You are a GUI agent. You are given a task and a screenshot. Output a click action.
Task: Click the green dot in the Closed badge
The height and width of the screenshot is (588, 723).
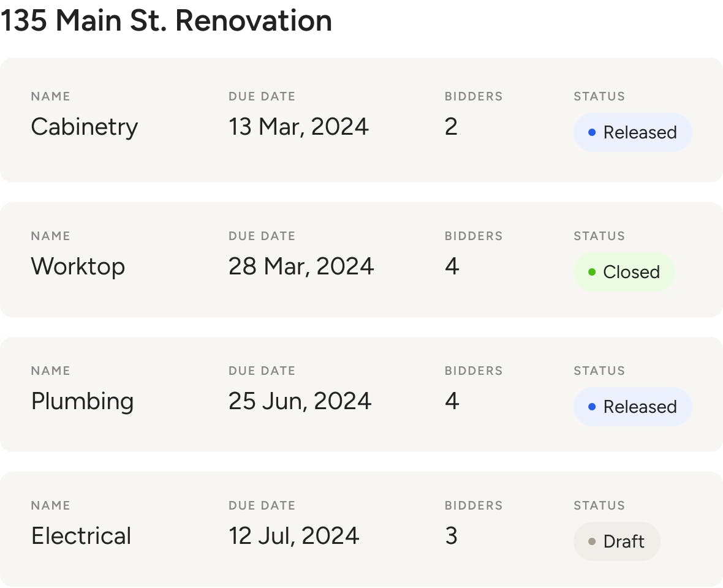[x=592, y=272]
